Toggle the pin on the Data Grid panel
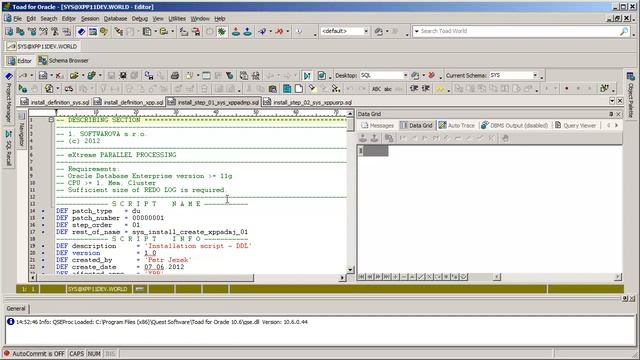640x360 pixels. [x=611, y=114]
